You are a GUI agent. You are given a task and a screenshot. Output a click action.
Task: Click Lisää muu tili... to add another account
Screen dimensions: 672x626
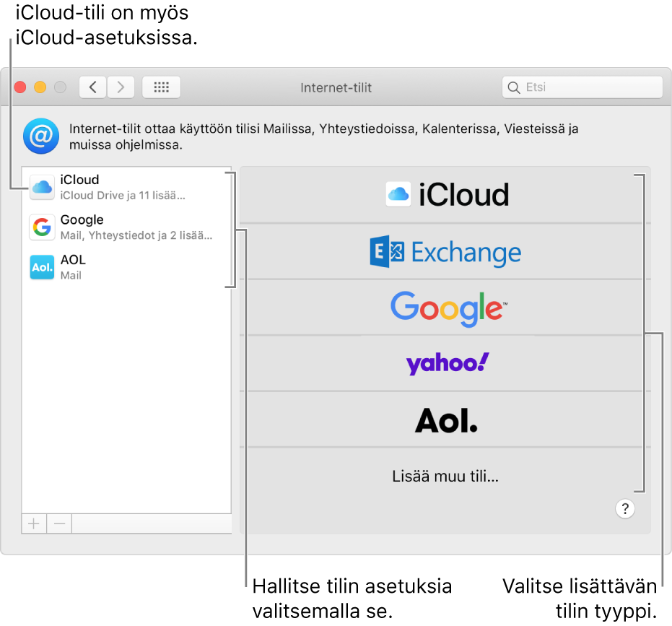[445, 476]
